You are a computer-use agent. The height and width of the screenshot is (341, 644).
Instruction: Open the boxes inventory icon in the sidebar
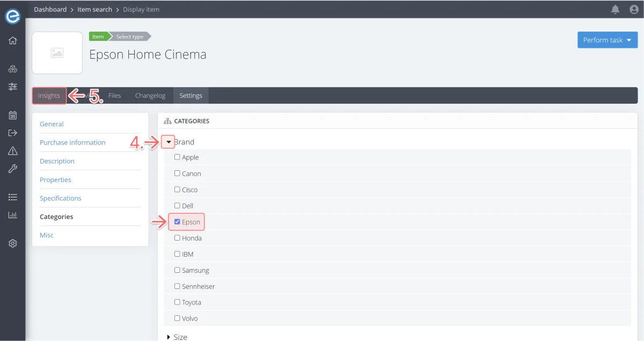click(13, 69)
